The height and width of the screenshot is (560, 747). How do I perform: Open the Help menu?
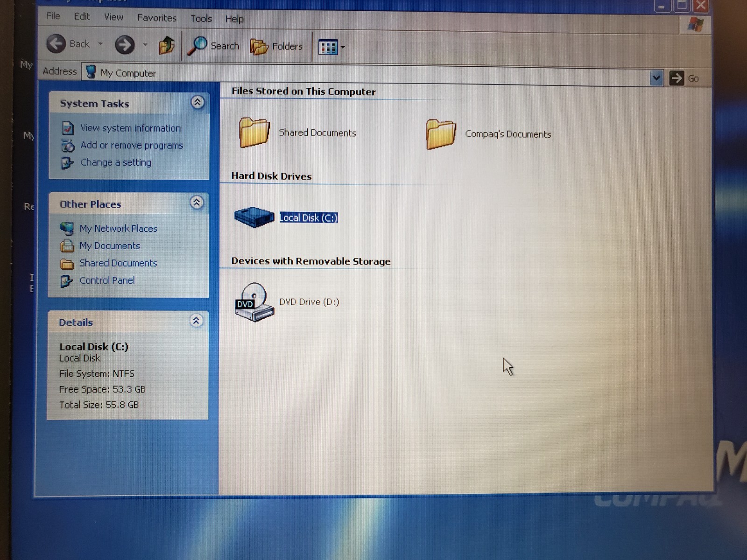point(234,19)
